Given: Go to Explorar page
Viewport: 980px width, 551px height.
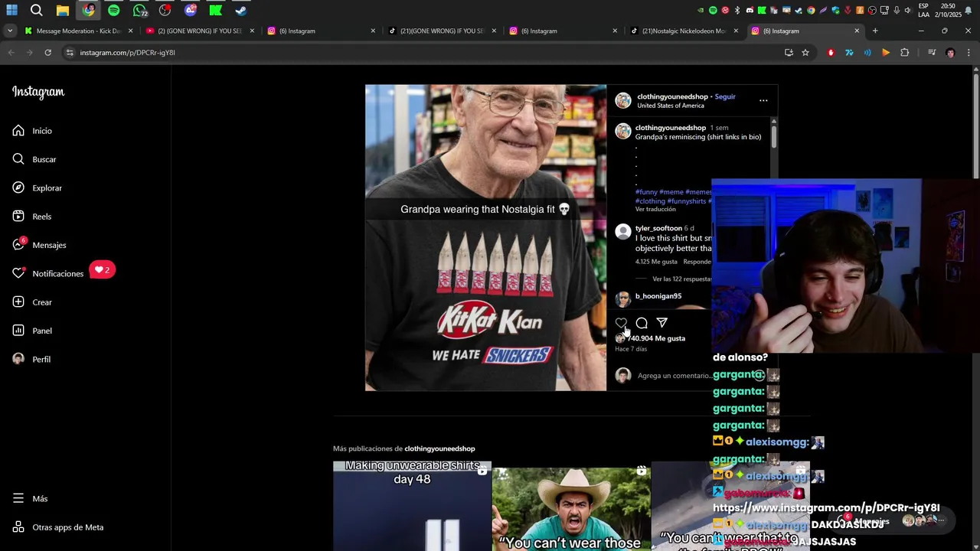Looking at the screenshot, I should pyautogui.click(x=37, y=187).
